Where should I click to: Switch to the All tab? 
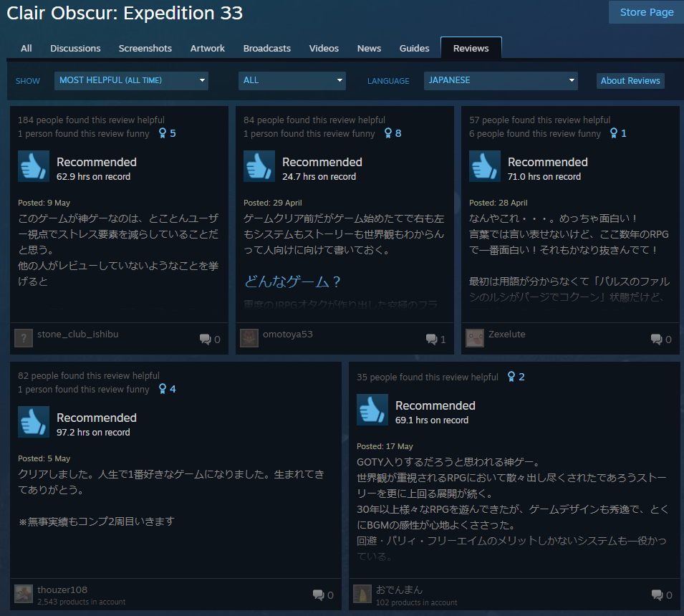tap(27, 49)
